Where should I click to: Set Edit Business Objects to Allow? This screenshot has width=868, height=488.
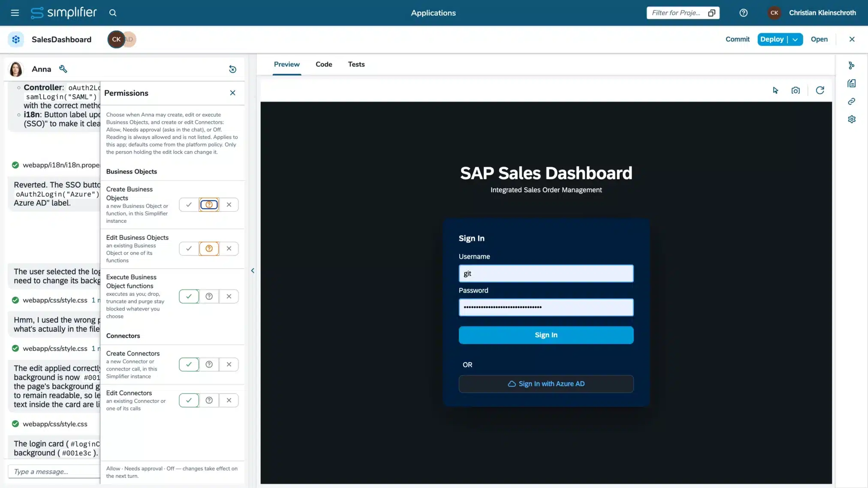189,248
